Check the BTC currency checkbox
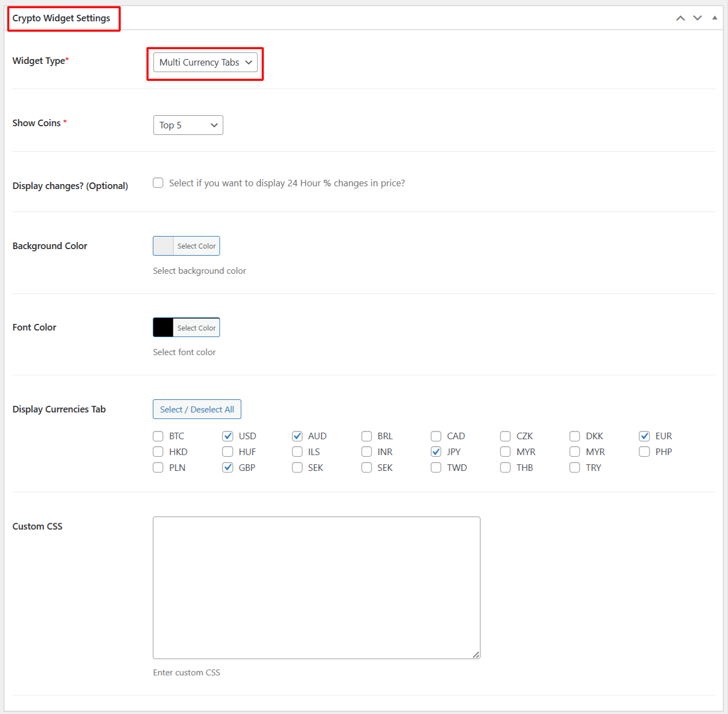The height and width of the screenshot is (714, 728). click(158, 436)
